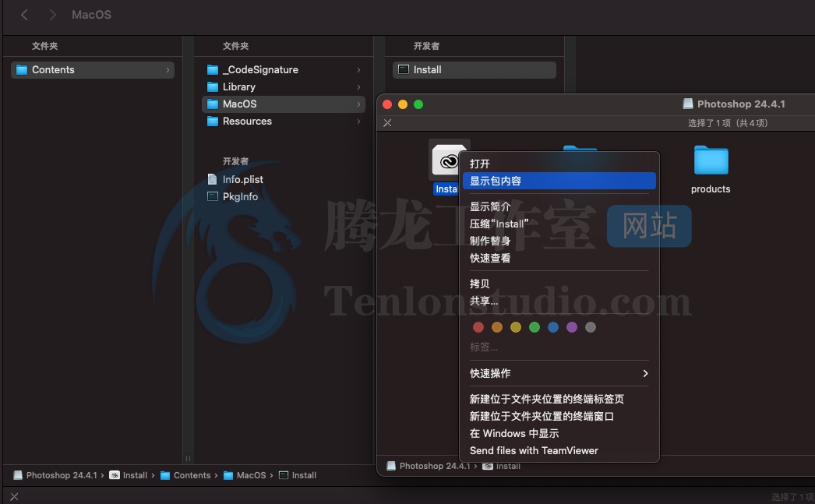Expand the Contents folder chevron

click(168, 69)
